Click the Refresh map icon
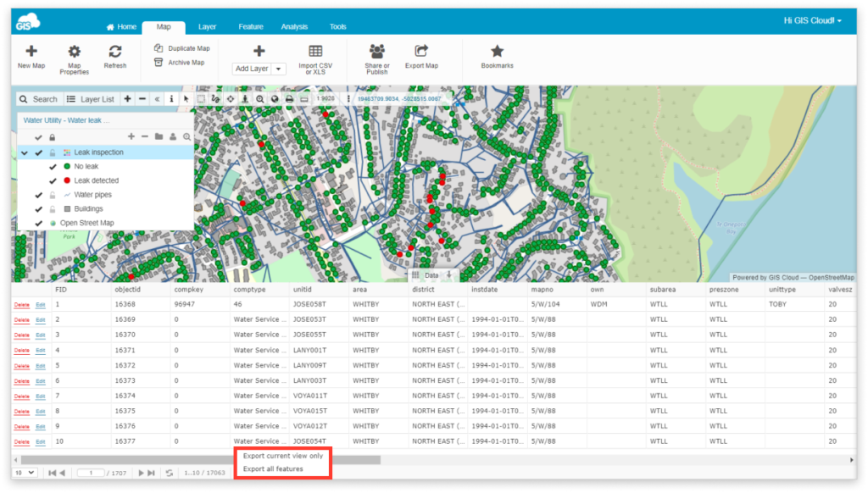The height and width of the screenshot is (493, 868). pyautogui.click(x=115, y=52)
